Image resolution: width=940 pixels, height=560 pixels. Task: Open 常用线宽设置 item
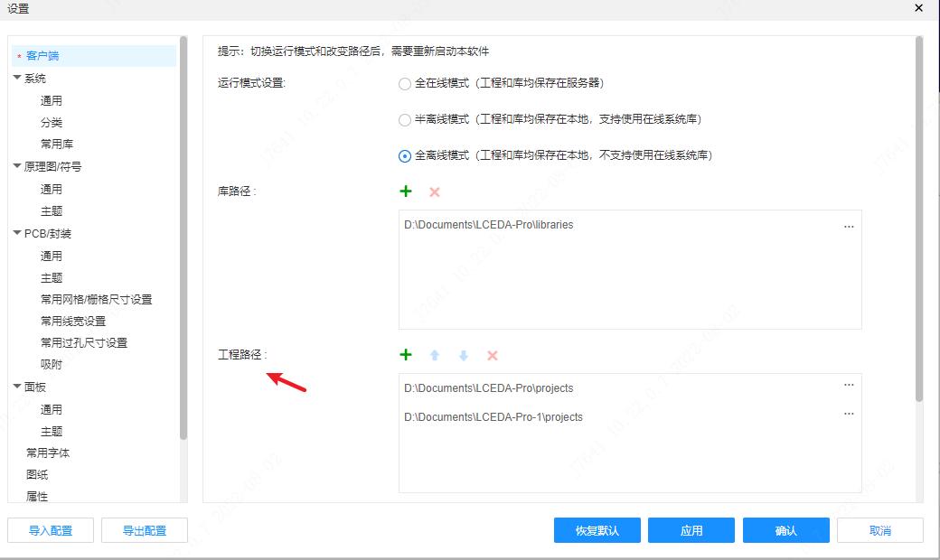click(72, 321)
